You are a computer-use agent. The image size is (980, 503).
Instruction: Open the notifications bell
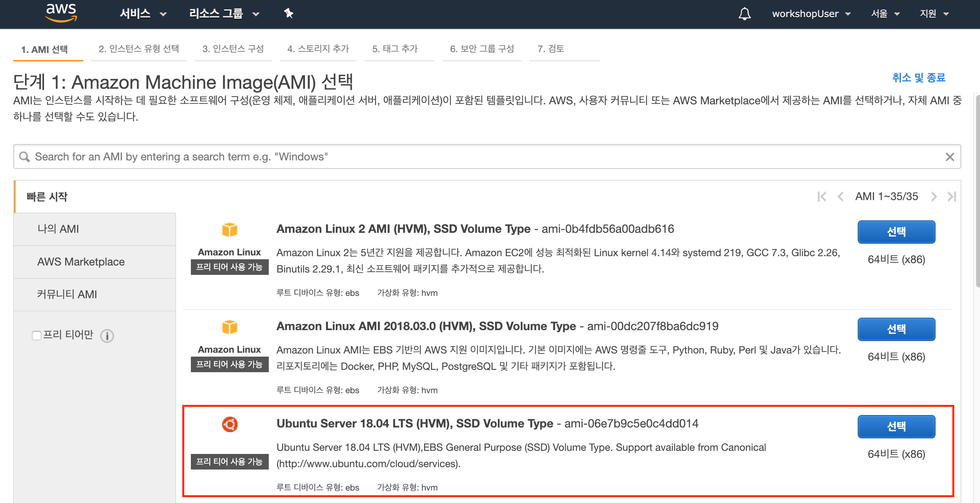click(744, 14)
